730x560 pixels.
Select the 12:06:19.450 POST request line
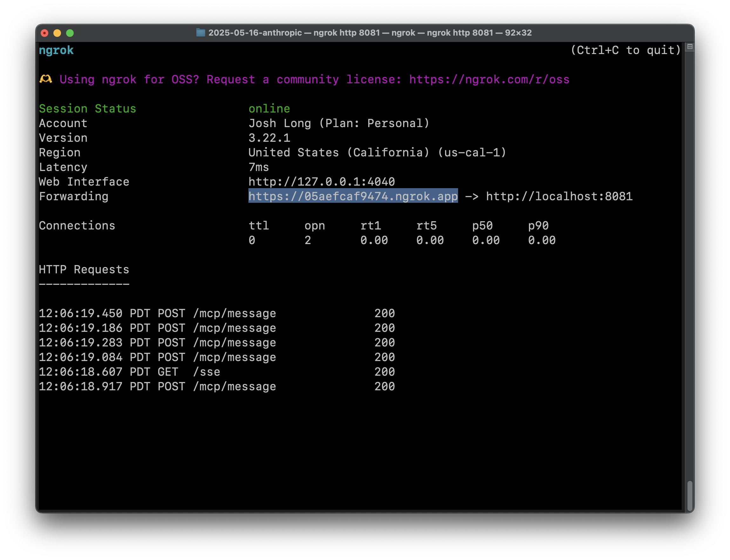(157, 313)
